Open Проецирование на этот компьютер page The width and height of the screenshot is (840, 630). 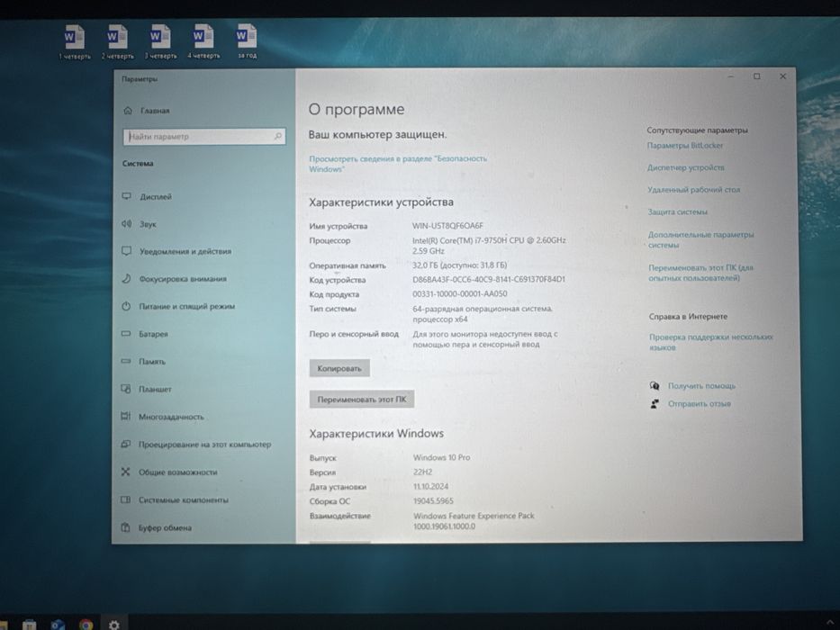pos(204,444)
